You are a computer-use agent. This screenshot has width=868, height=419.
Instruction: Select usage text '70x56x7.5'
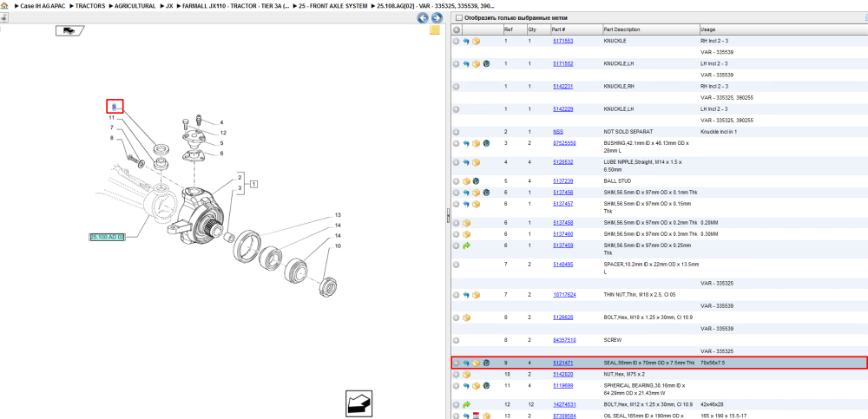[x=713, y=363]
